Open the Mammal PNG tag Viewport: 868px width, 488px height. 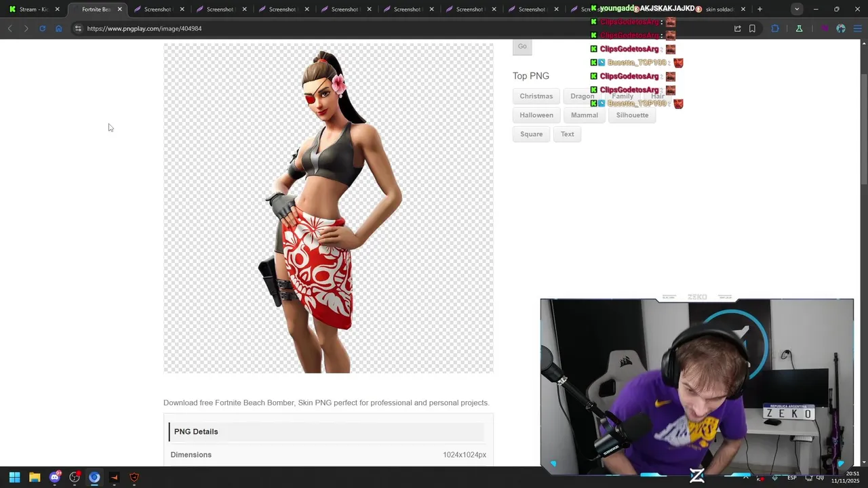[585, 115]
